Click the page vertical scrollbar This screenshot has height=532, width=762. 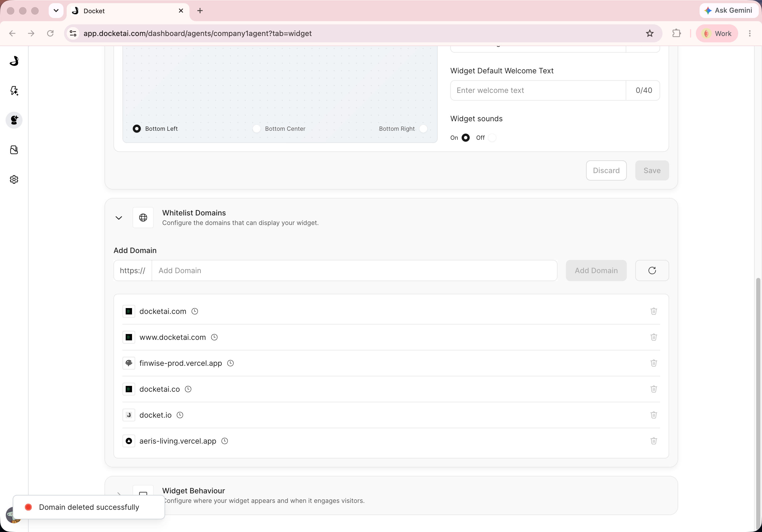click(x=758, y=403)
